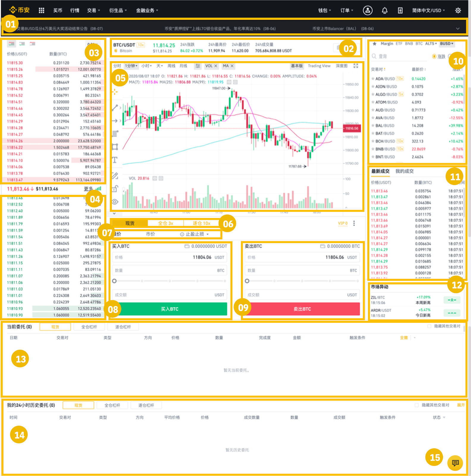Select the sell-orders-only order book view icon
Viewport: 471px width, 476px height.
[32, 44]
